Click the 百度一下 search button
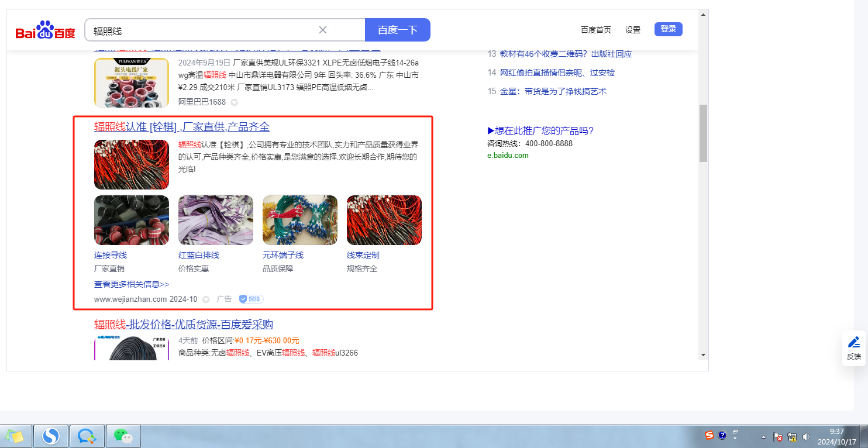This screenshot has height=448, width=868. pos(398,30)
